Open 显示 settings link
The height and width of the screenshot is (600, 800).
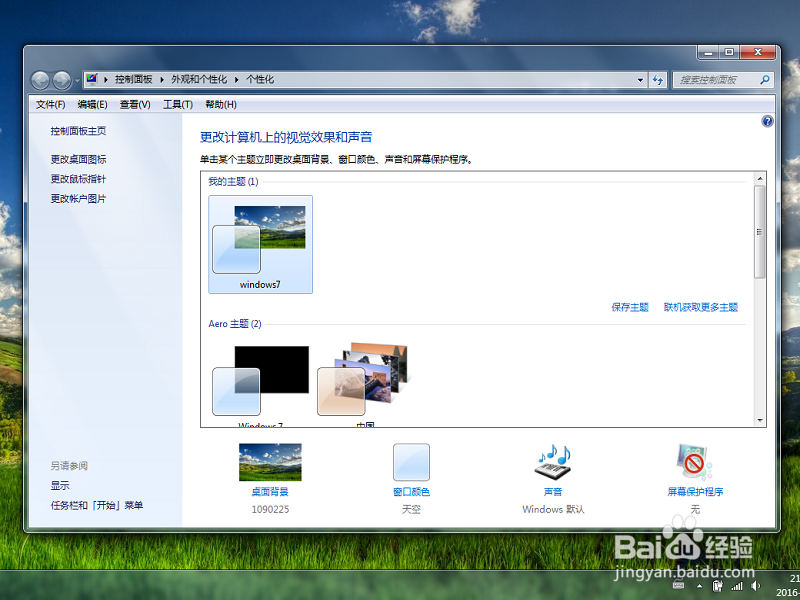click(x=60, y=486)
